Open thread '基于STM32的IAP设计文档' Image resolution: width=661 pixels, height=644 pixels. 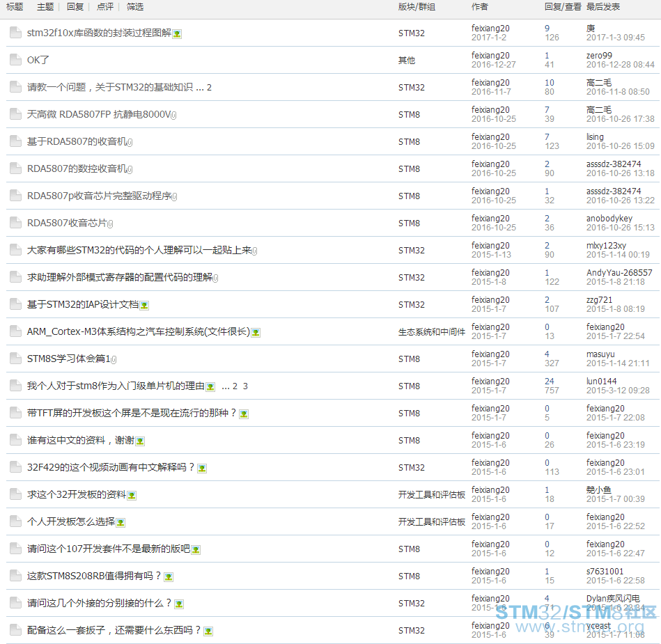(x=83, y=304)
